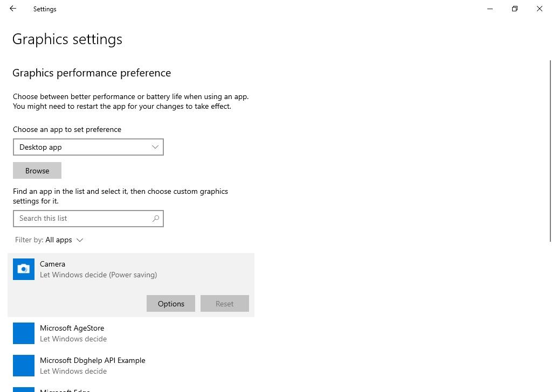Click the Browse button
Screen dimensions: 552x392
click(37, 170)
